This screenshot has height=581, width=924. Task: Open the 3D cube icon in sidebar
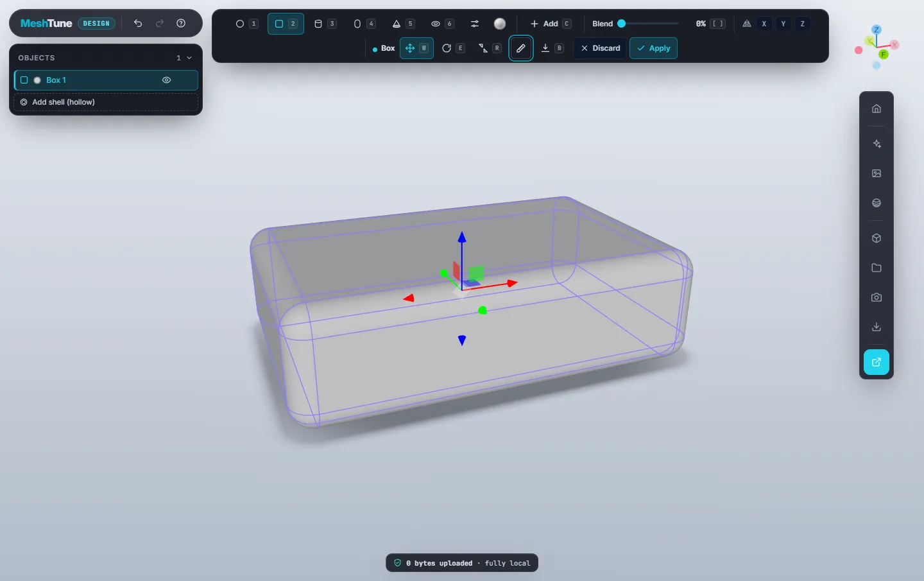(877, 238)
